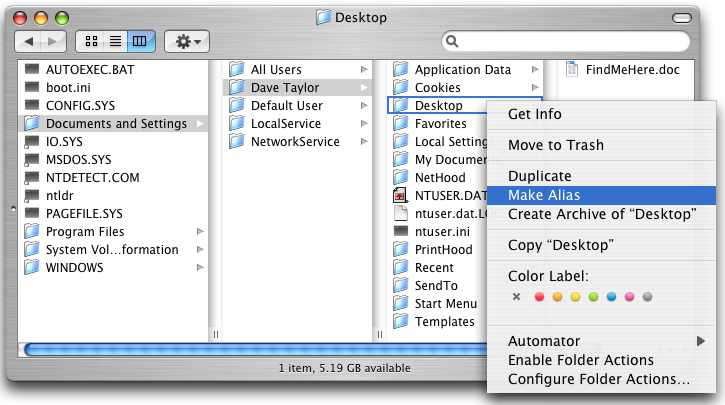Click the Default User folder icon
Image resolution: width=725 pixels, height=405 pixels.
[x=237, y=105]
